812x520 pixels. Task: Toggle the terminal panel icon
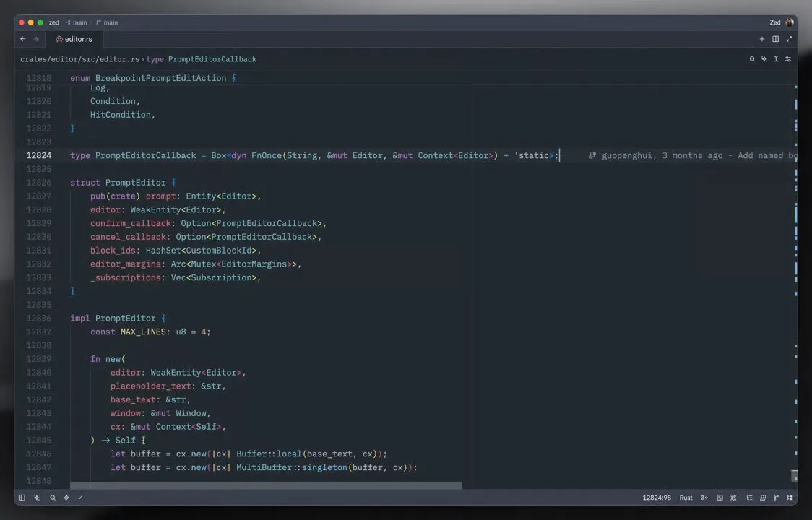coord(720,498)
